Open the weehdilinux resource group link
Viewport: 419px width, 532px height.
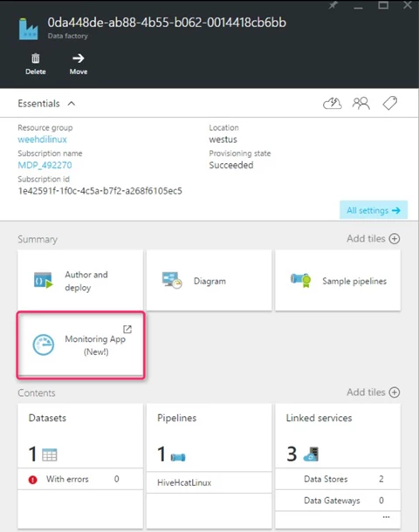click(43, 140)
